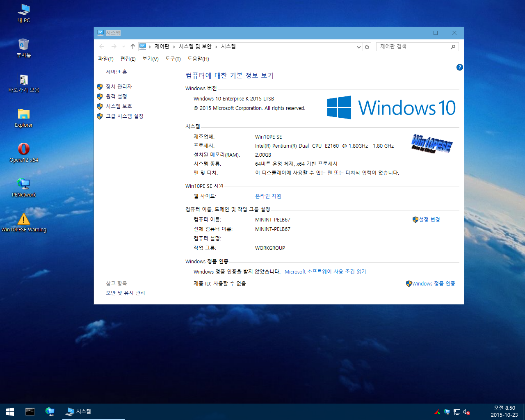Open the 편집(E) menu
525x420 pixels.
tap(128, 59)
